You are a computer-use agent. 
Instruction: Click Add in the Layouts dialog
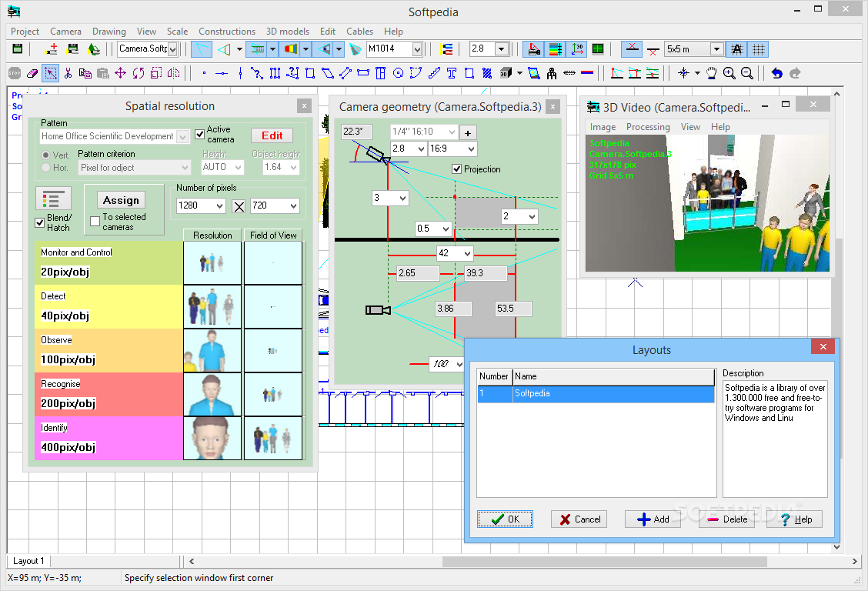click(x=653, y=519)
